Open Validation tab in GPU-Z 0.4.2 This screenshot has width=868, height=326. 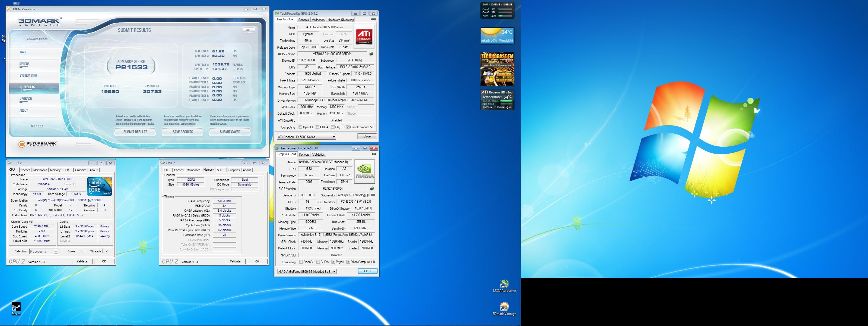[318, 20]
